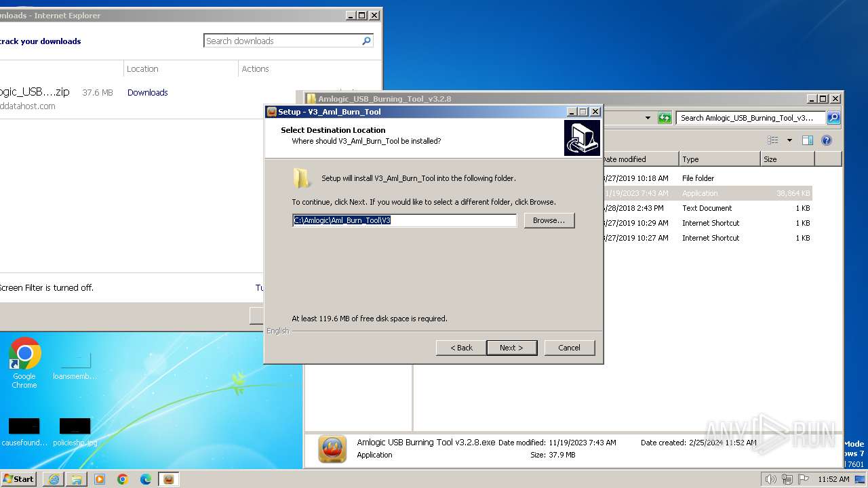This screenshot has width=868, height=488.
Task: Select the causefound desktop file
Action: (24, 432)
